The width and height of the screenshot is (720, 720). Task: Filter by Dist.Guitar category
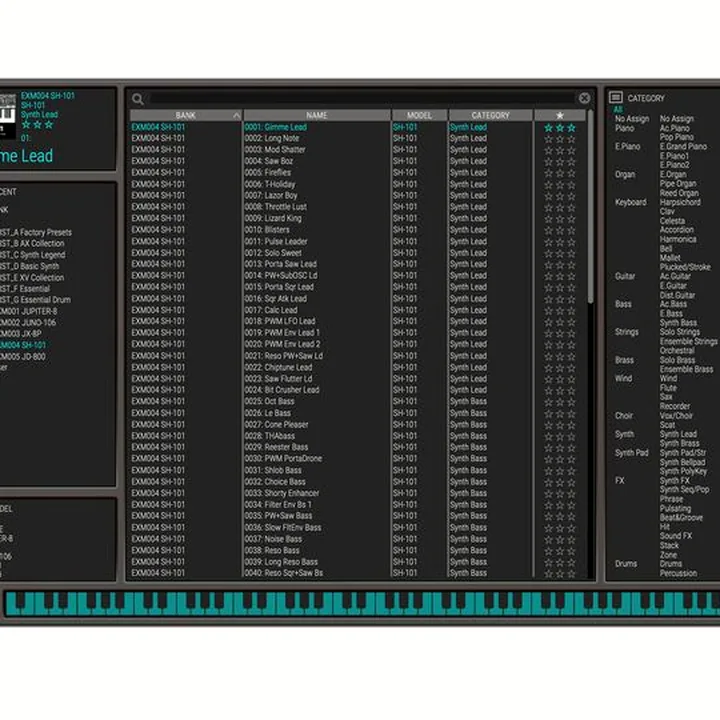[x=677, y=295]
